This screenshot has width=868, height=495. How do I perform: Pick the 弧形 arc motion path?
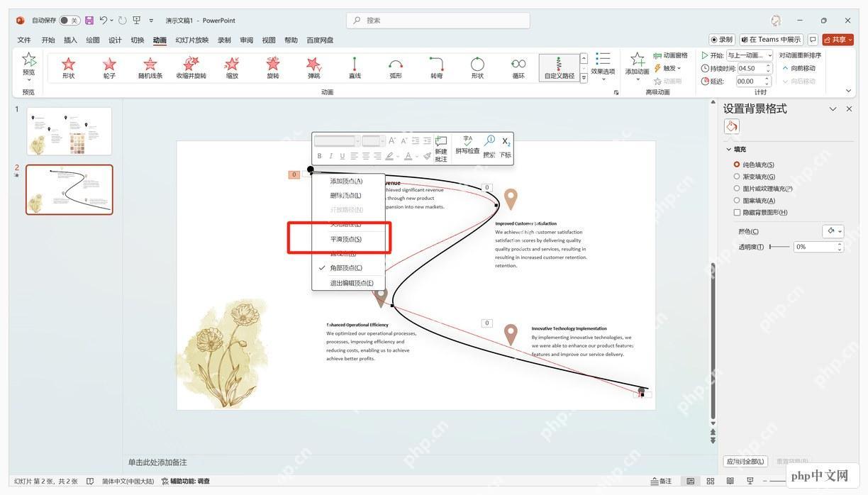(396, 68)
